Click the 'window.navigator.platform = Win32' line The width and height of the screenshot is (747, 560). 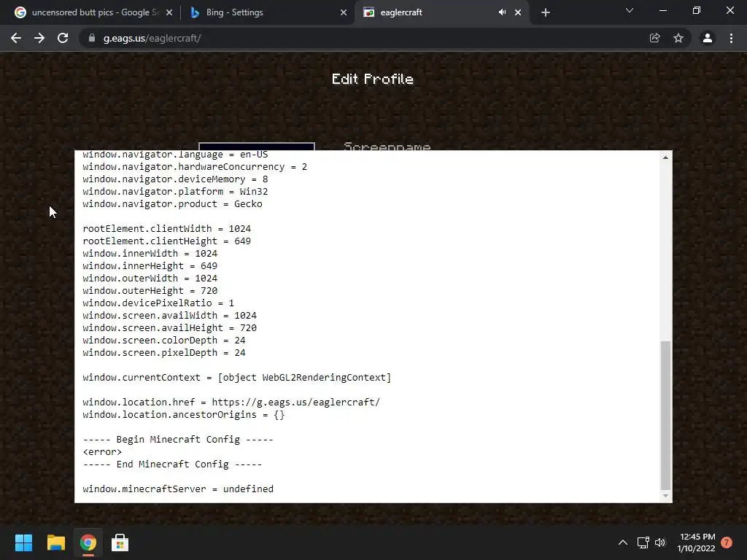(175, 192)
